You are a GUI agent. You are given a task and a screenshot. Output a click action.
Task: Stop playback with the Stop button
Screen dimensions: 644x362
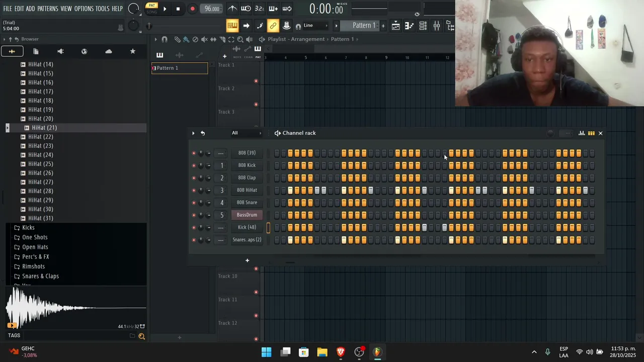pyautogui.click(x=178, y=9)
